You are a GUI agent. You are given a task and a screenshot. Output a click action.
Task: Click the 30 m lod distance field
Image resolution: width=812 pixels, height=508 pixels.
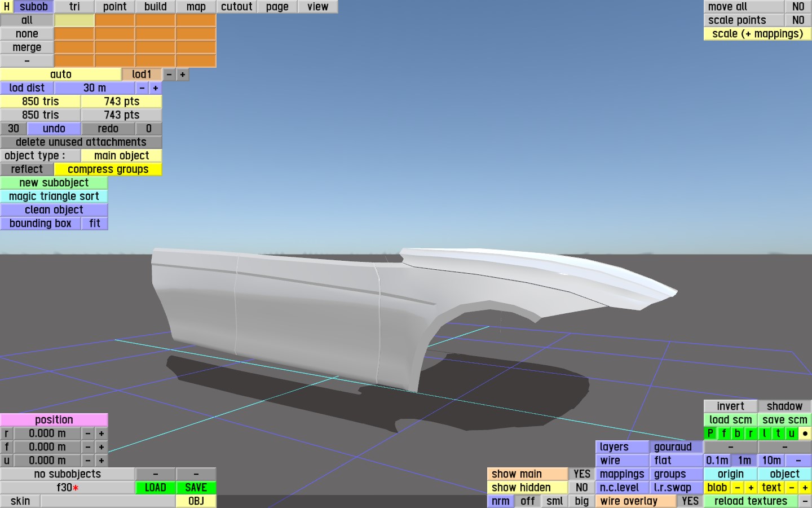pyautogui.click(x=94, y=88)
